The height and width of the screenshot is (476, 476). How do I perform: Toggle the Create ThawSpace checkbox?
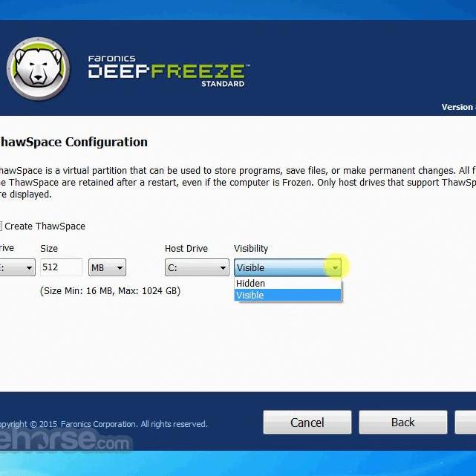tap(1, 226)
